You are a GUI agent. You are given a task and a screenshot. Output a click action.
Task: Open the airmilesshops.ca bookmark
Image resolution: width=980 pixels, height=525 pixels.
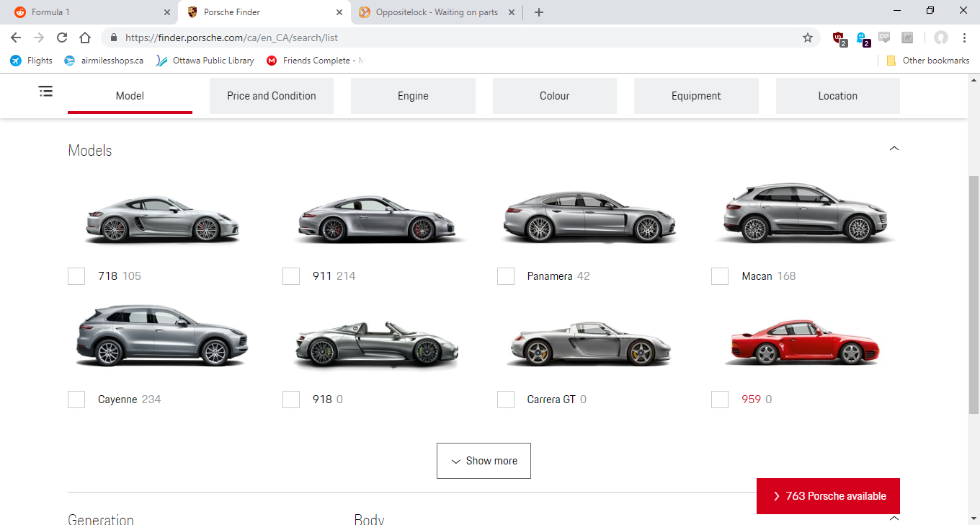pyautogui.click(x=104, y=61)
